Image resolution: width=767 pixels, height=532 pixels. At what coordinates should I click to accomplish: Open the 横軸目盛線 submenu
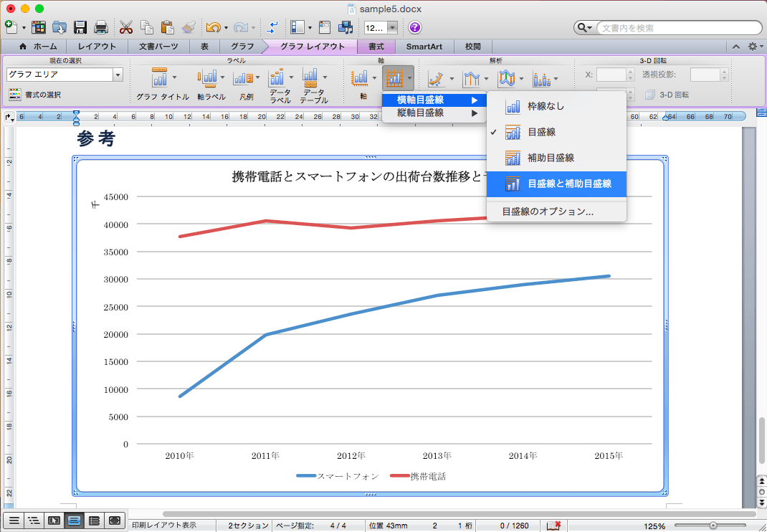click(x=434, y=100)
